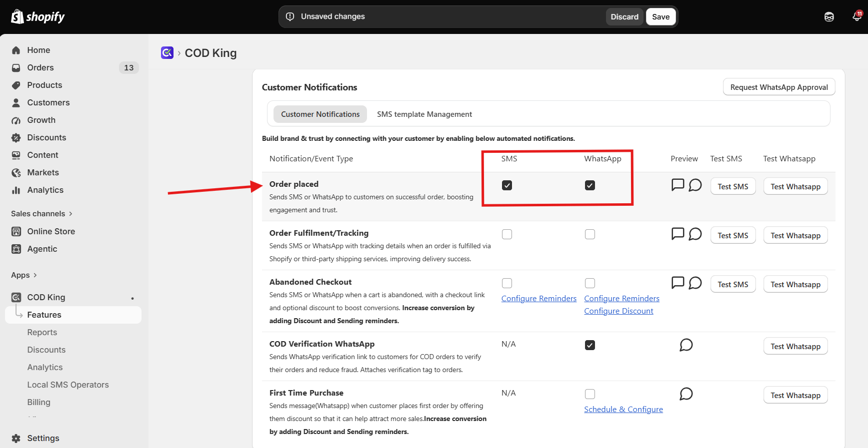
Task: Click the Products tag icon
Action: coord(16,85)
